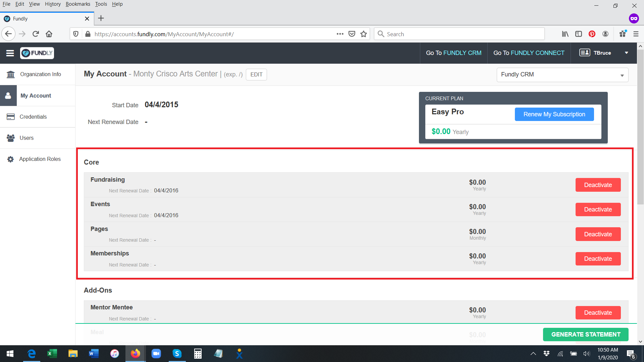
Task: Close the Fundly tab
Action: (x=87, y=19)
